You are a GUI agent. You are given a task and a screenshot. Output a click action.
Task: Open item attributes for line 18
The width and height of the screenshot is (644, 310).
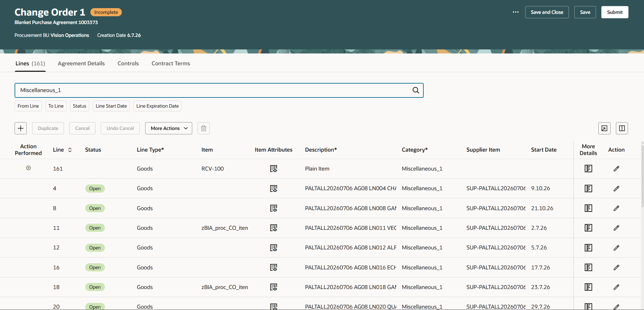pos(273,287)
